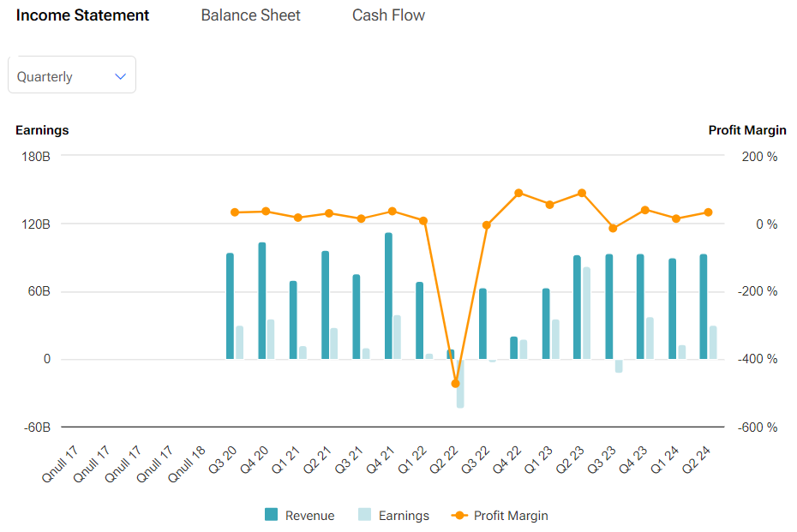797x532 pixels.
Task: Click the Qnull 18 x-axis label
Action: pyautogui.click(x=187, y=464)
